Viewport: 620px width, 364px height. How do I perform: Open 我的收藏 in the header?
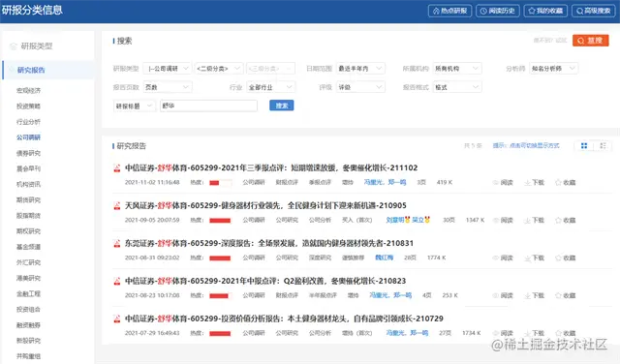[x=545, y=11]
